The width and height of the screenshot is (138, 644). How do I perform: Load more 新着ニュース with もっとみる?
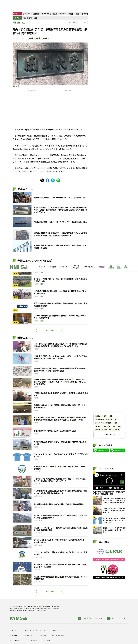point(50,591)
